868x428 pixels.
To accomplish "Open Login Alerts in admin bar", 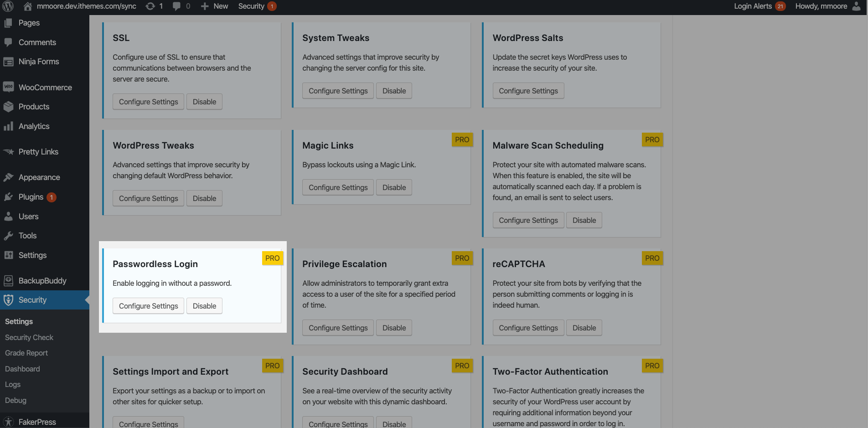I will point(753,6).
